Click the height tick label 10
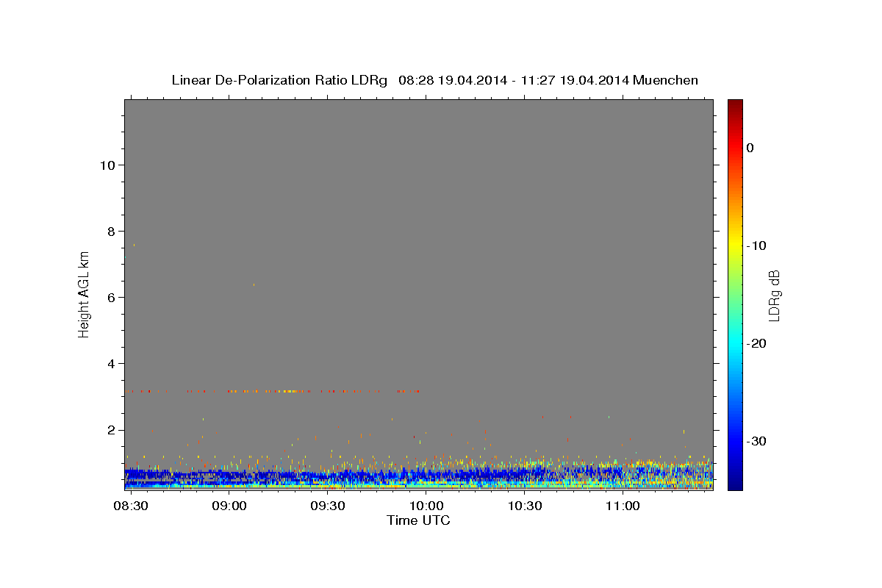 click(x=107, y=165)
